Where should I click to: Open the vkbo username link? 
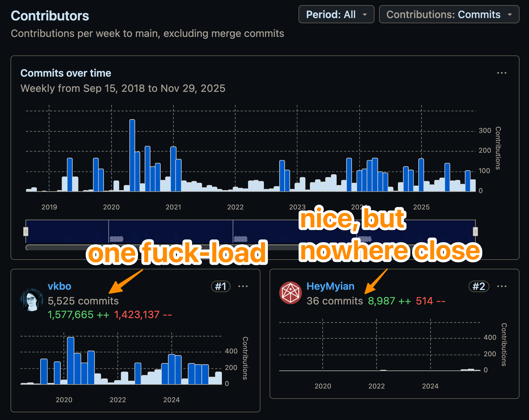click(59, 286)
